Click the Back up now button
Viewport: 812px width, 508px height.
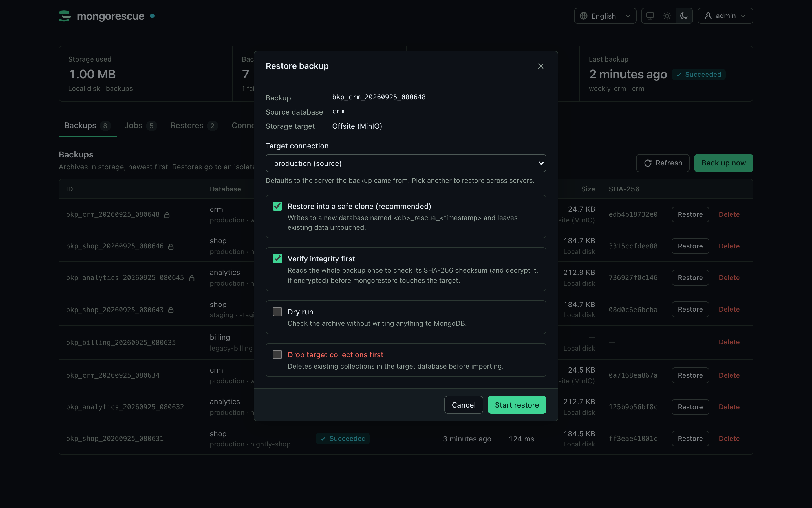click(723, 163)
